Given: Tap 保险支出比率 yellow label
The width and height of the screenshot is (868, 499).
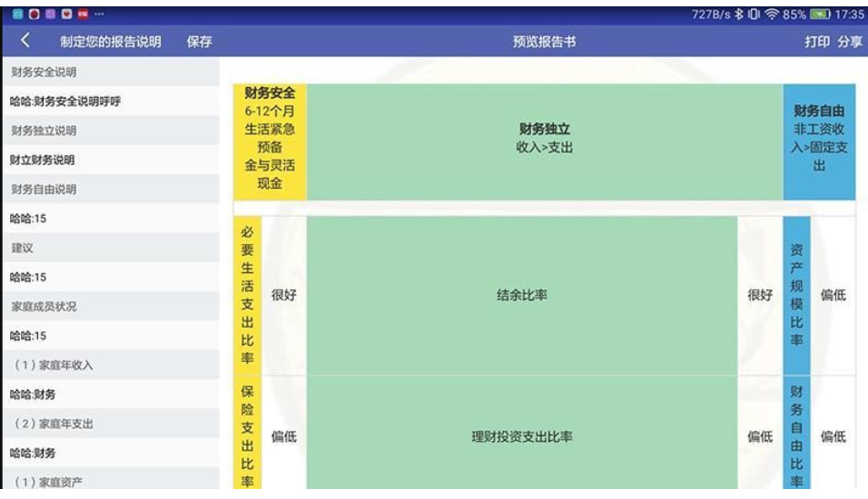Looking at the screenshot, I should point(247,433).
